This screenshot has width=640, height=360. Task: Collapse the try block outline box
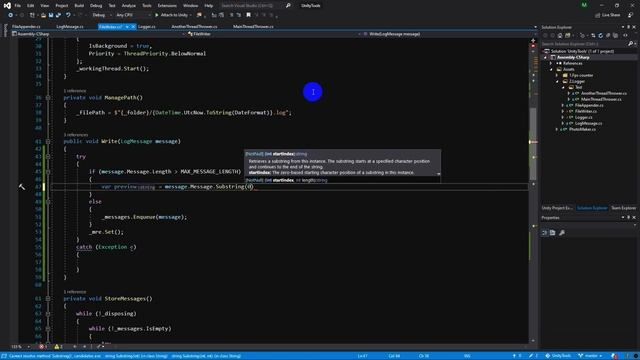pyautogui.click(x=48, y=156)
